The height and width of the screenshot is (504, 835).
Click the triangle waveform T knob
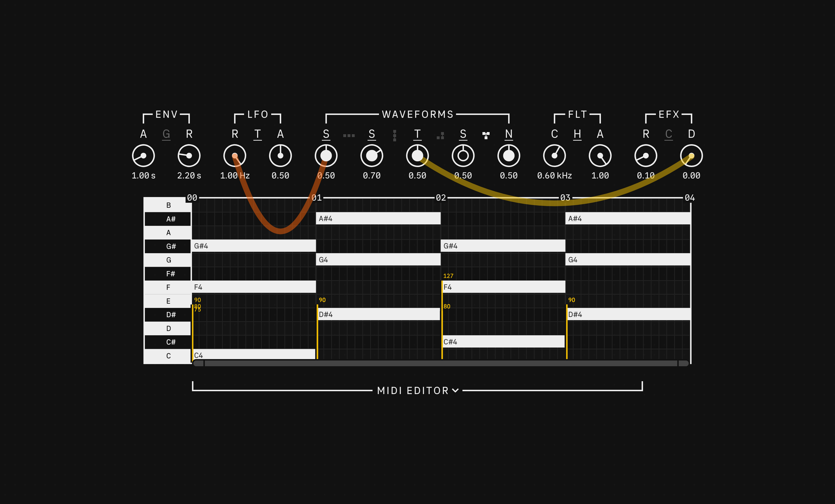tap(417, 156)
